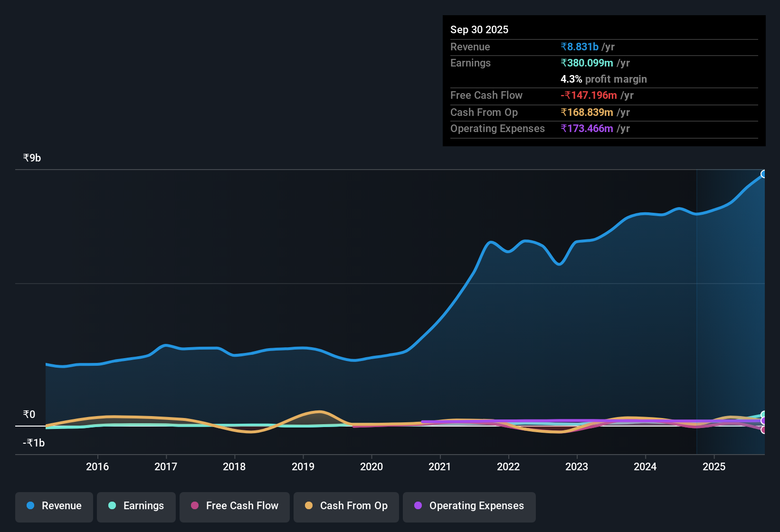Toggle the Earnings series visibility
780x532 pixels.
pyautogui.click(x=136, y=506)
